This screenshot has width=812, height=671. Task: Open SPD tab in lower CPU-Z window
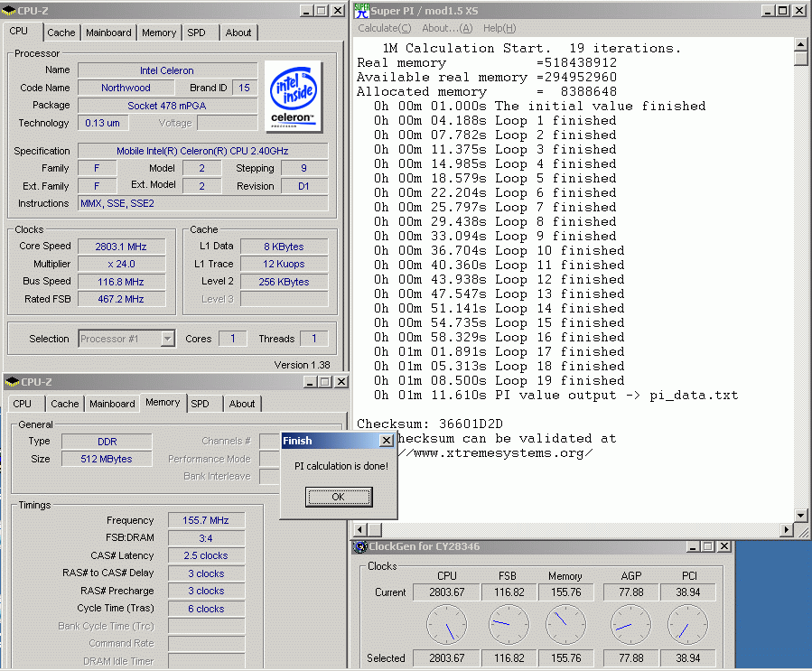point(200,404)
